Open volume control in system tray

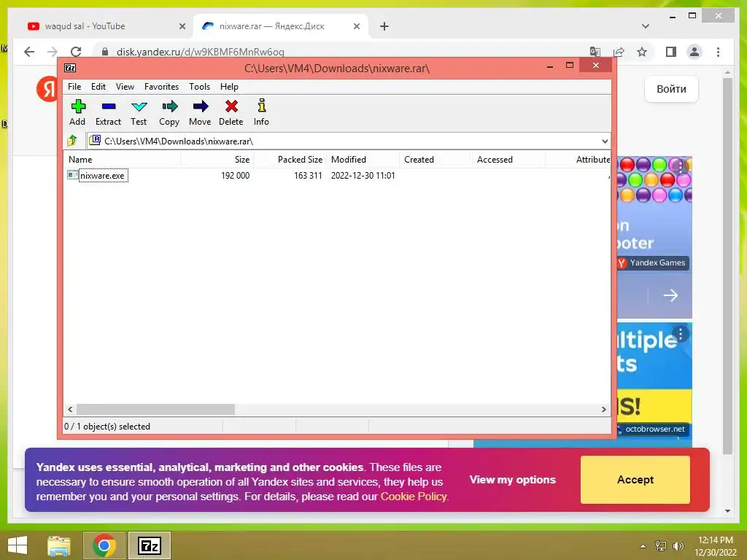[678, 545]
